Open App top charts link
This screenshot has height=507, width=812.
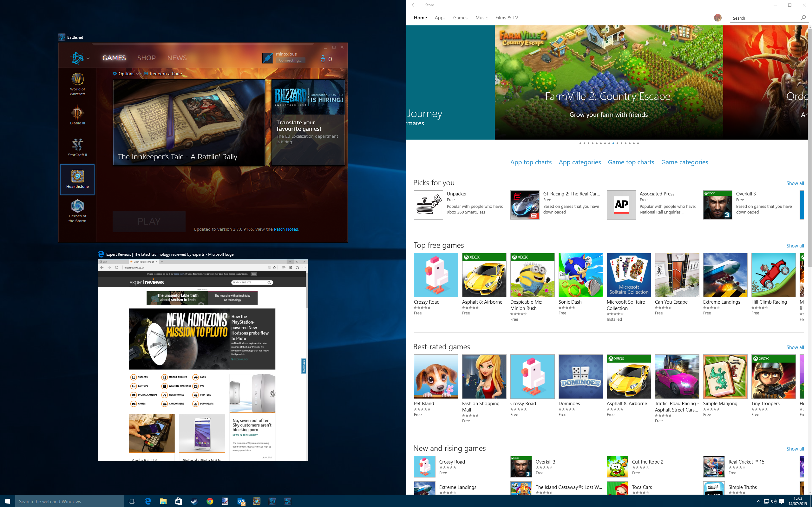[531, 162]
